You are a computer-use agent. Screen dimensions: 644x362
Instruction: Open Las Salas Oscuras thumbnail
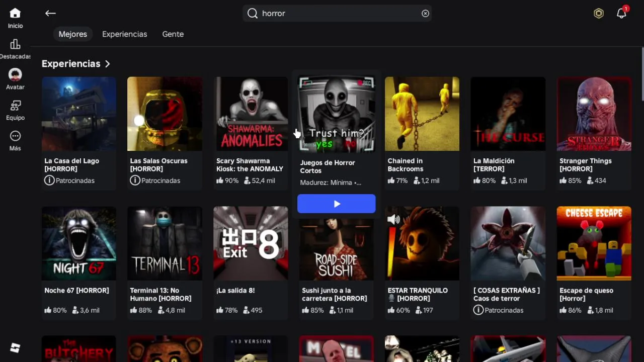(165, 114)
